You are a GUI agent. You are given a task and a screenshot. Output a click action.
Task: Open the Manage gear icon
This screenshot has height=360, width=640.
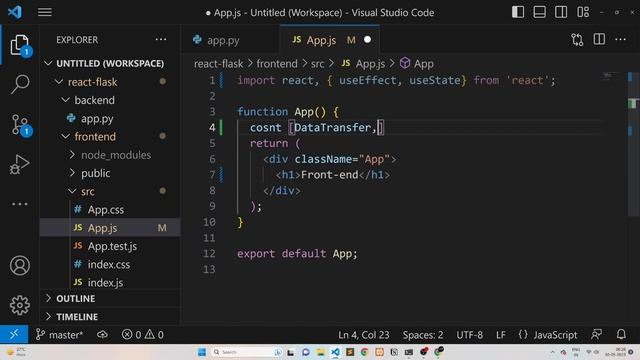coord(20,305)
